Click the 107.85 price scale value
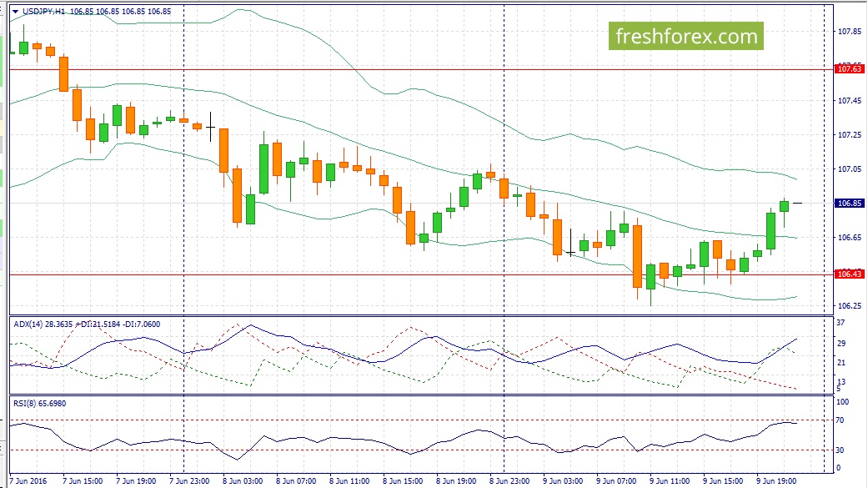The width and height of the screenshot is (868, 488). pos(849,32)
